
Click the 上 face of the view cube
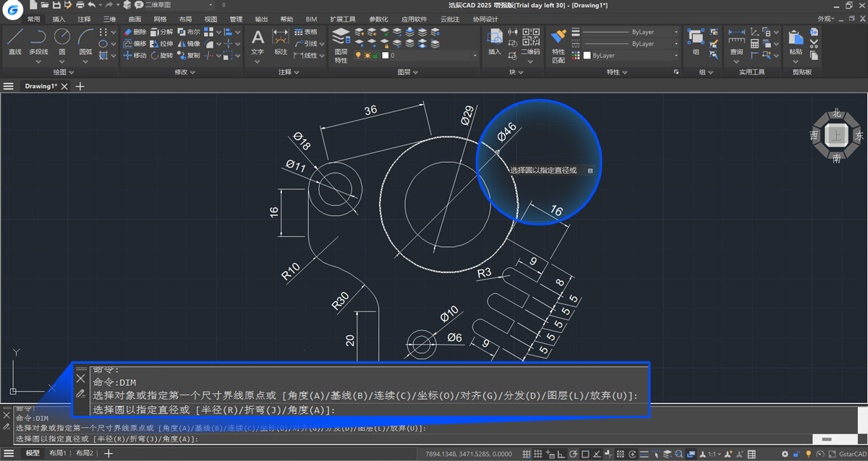[836, 135]
